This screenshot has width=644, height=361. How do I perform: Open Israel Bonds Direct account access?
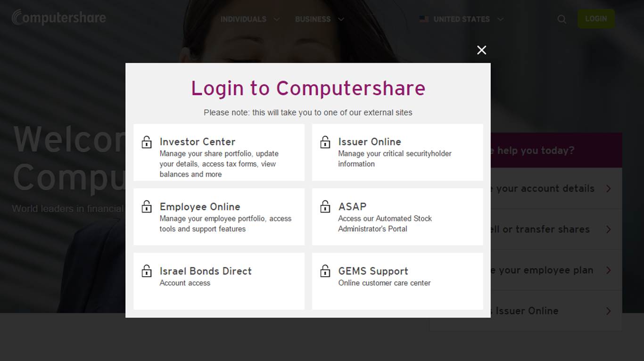click(219, 281)
